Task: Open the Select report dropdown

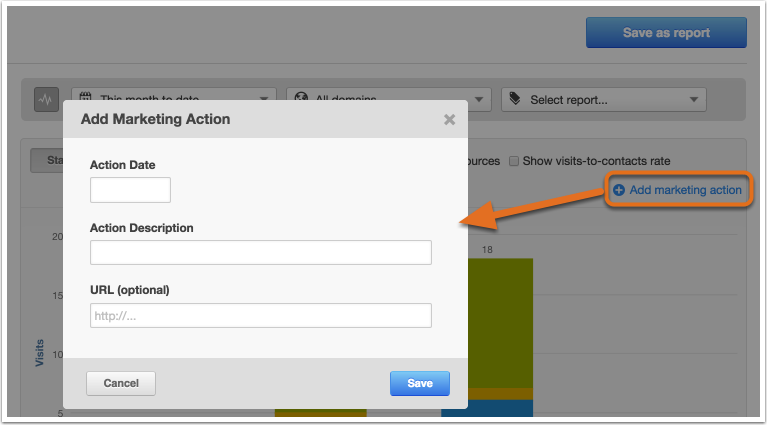Action: click(x=604, y=100)
